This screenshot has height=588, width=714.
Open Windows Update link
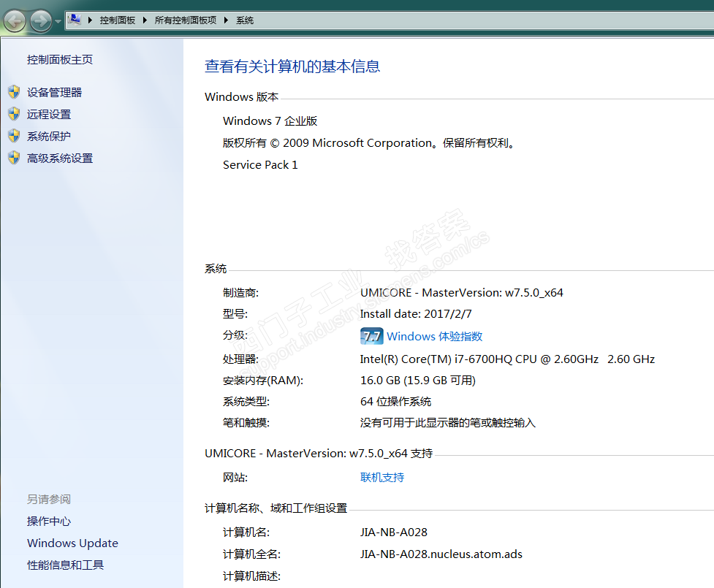click(72, 543)
